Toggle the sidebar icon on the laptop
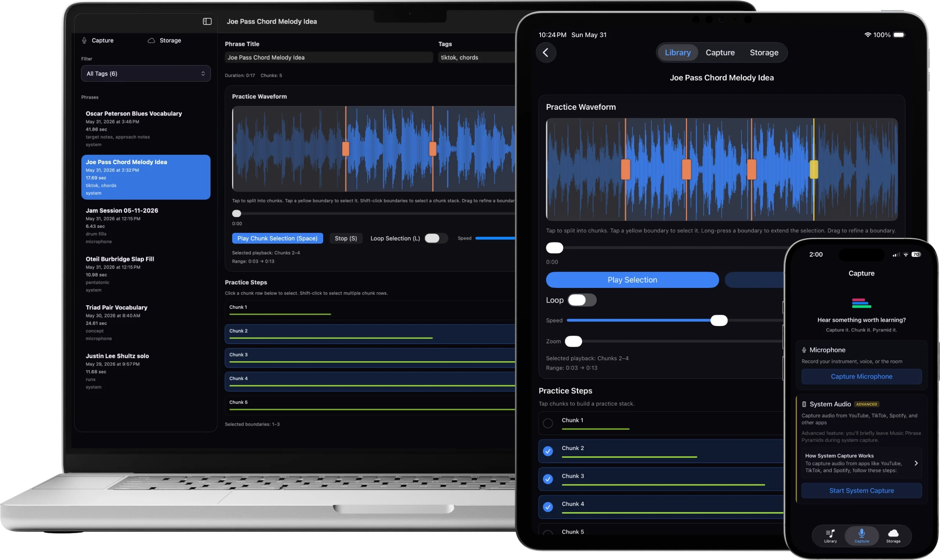Screen dimensions: 940x560 click(207, 22)
